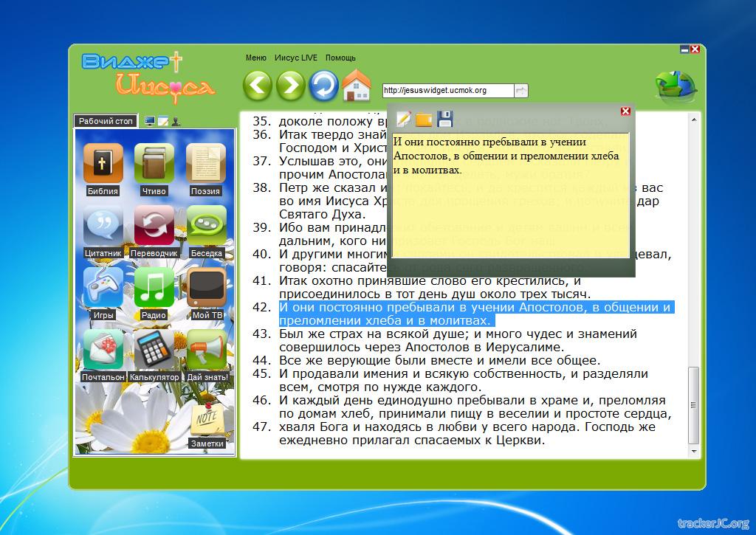The height and width of the screenshot is (535, 756).
Task: Open the Чтиво books icon
Action: (x=154, y=164)
